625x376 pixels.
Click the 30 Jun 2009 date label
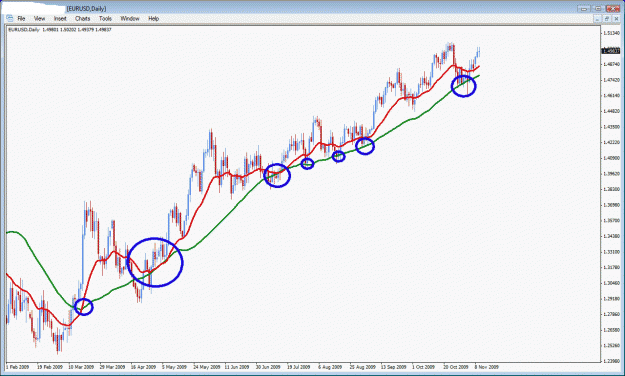pyautogui.click(x=268, y=367)
